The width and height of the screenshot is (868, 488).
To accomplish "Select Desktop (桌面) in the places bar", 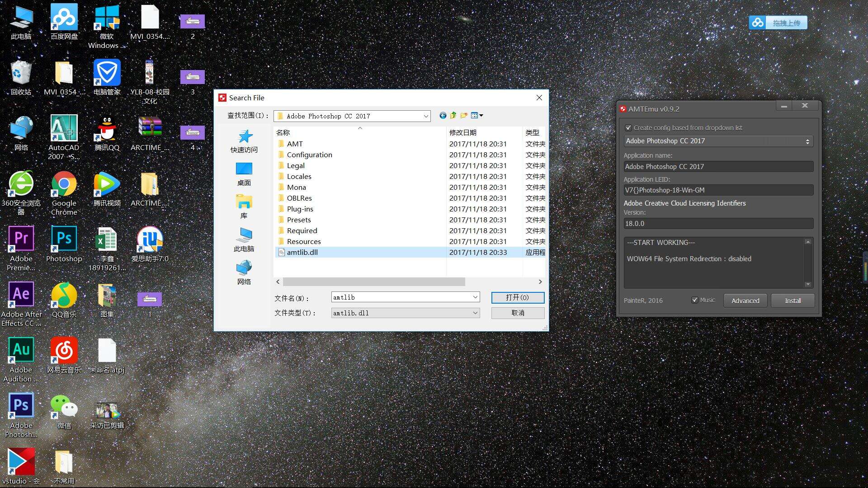I will 244,174.
